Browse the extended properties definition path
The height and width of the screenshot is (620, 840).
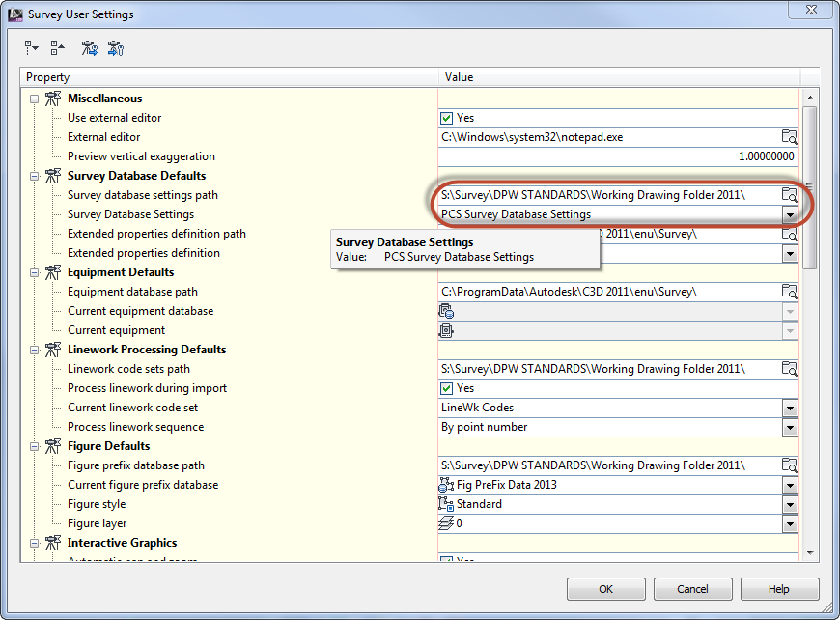tap(789, 233)
